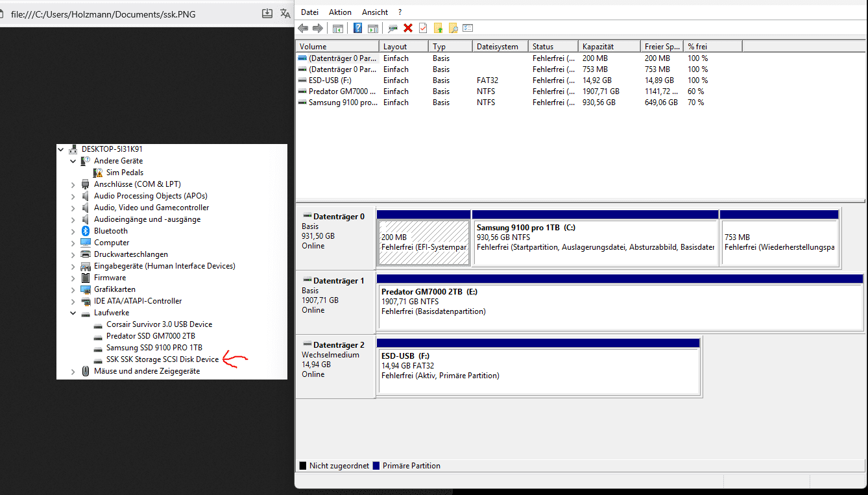Click the translate icon in the browser bar
The width and height of the screenshot is (868, 495).
[285, 14]
